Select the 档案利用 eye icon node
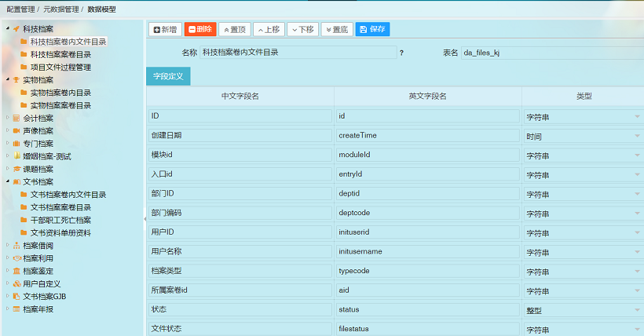The height and width of the screenshot is (336, 644). click(x=16, y=257)
